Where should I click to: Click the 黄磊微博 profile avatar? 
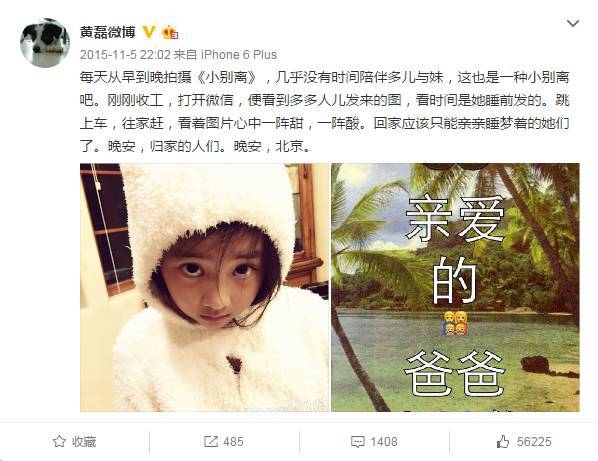tap(45, 43)
